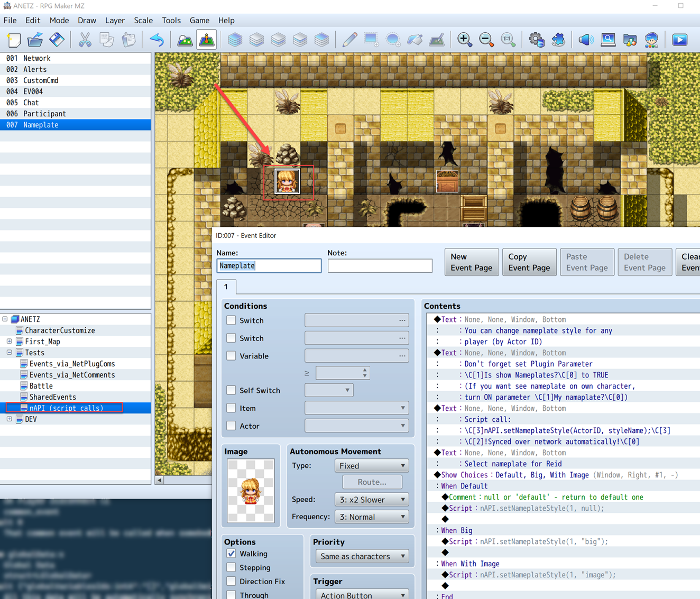The height and width of the screenshot is (599, 700).
Task: Open the Actor condition dropdown
Action: click(357, 426)
